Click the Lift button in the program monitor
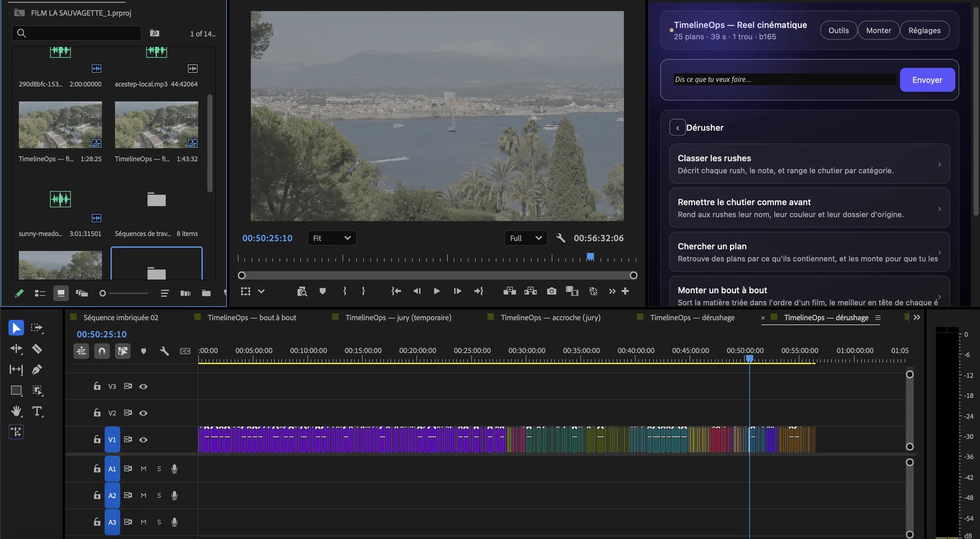Screen dimensions: 980x539 pyautogui.click(x=510, y=291)
